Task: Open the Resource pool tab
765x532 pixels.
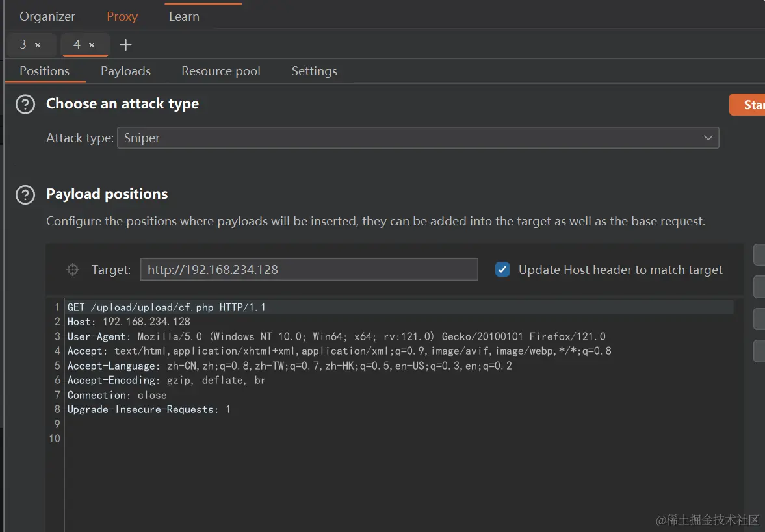Action: click(220, 71)
